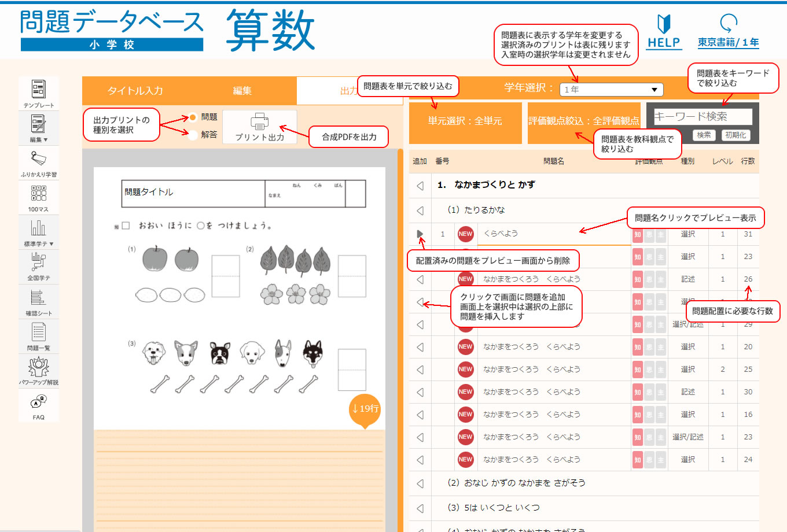Open the HELP page icon
The image size is (787, 532).
[664, 24]
